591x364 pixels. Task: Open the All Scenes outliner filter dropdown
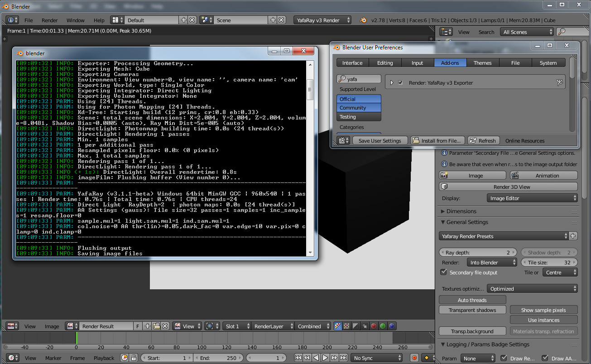point(527,32)
